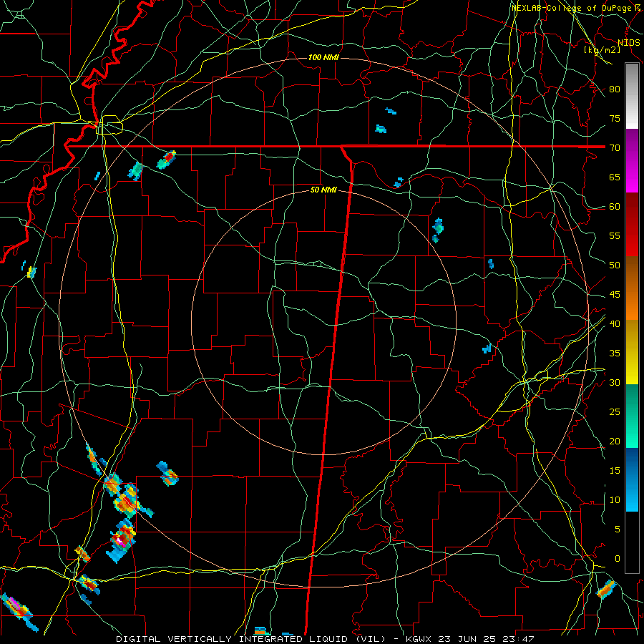Select the brown-orange segment of the color bar
This screenshot has height=644, width=644.
632,288
